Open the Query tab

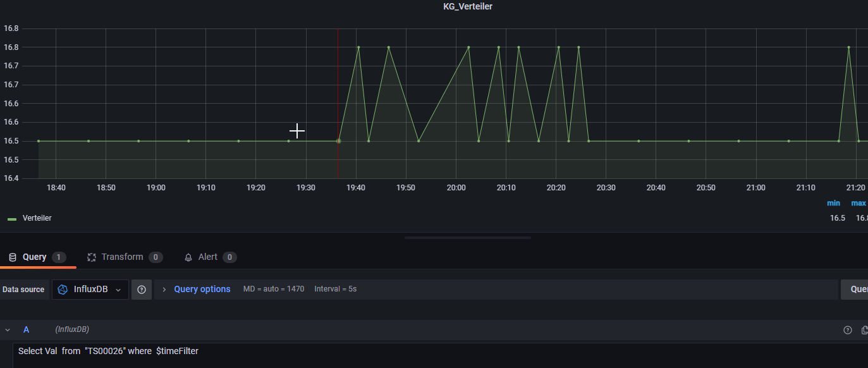(x=37, y=257)
